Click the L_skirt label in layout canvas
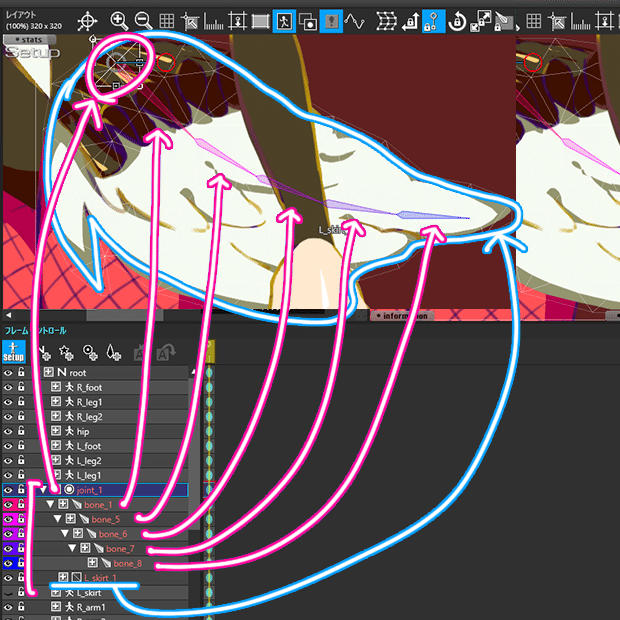Image resolution: width=620 pixels, height=620 pixels. point(331,230)
